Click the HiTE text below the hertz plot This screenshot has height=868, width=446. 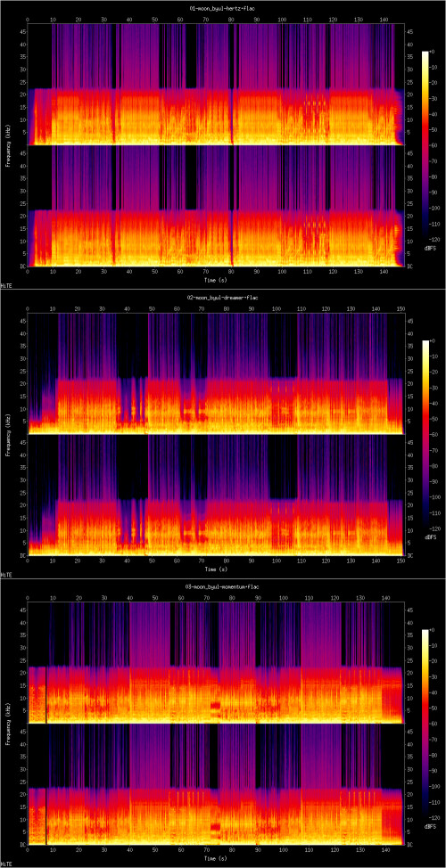click(5, 284)
